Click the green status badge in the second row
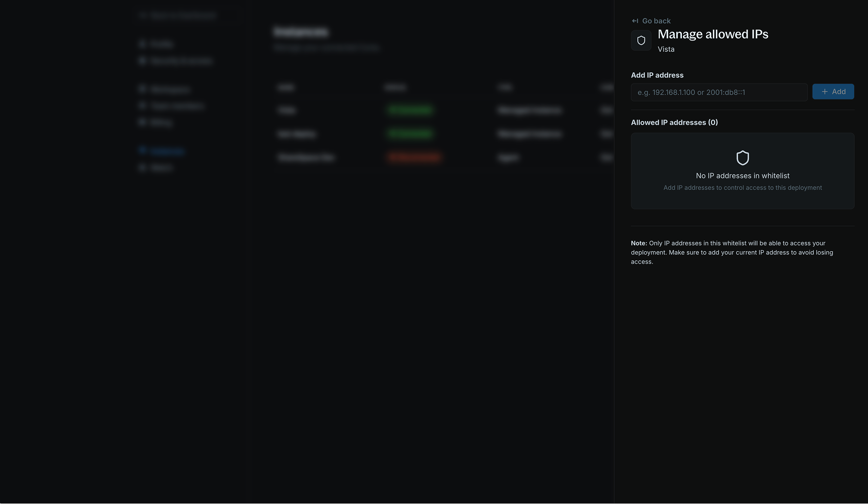868x504 pixels. [409, 133]
